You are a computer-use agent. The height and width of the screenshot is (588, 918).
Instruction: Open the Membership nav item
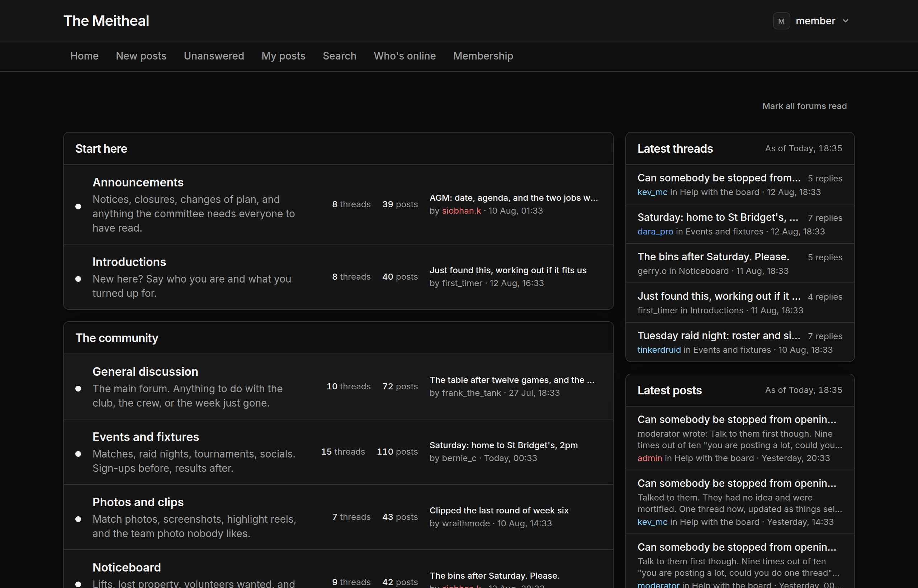pyautogui.click(x=483, y=56)
